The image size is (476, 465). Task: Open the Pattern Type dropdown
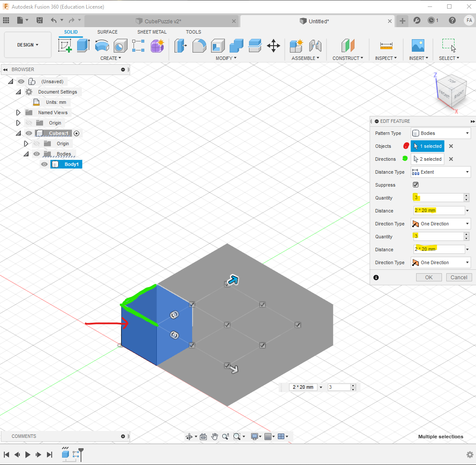coord(440,133)
